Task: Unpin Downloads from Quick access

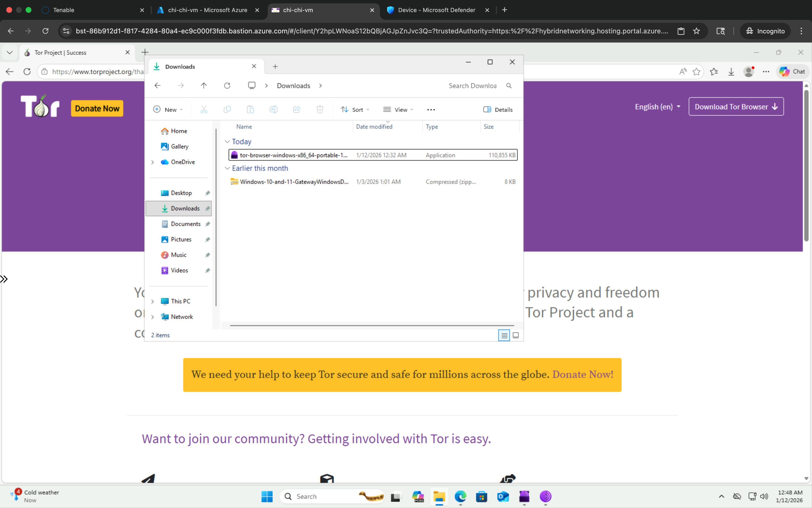Action: point(208,209)
